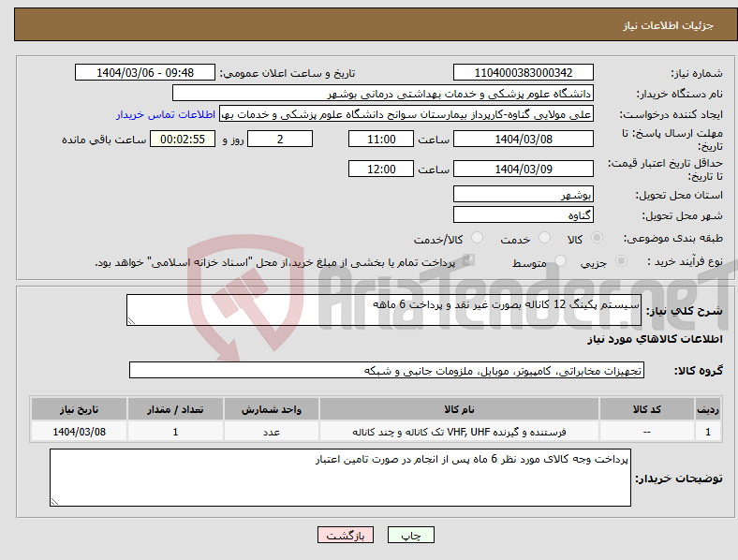Click the response deadline date 1404/03/08 field
Image resolution: width=738 pixels, height=560 pixels.
tap(524, 139)
